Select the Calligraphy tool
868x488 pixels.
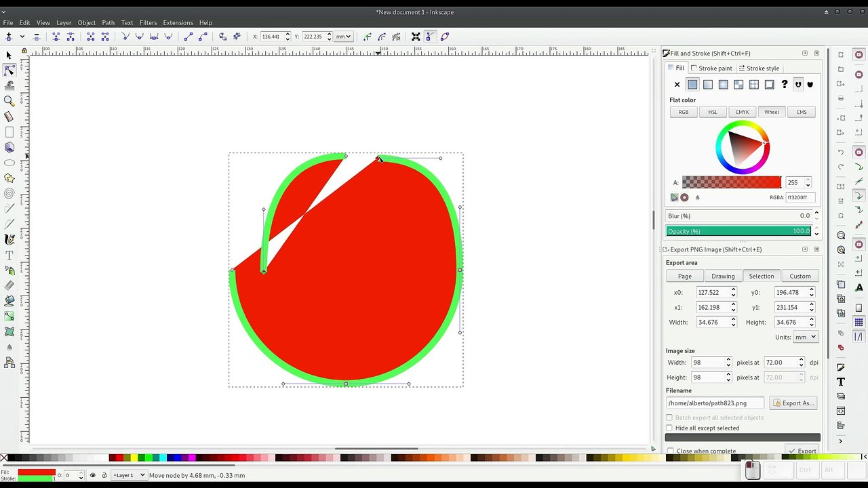tap(9, 239)
